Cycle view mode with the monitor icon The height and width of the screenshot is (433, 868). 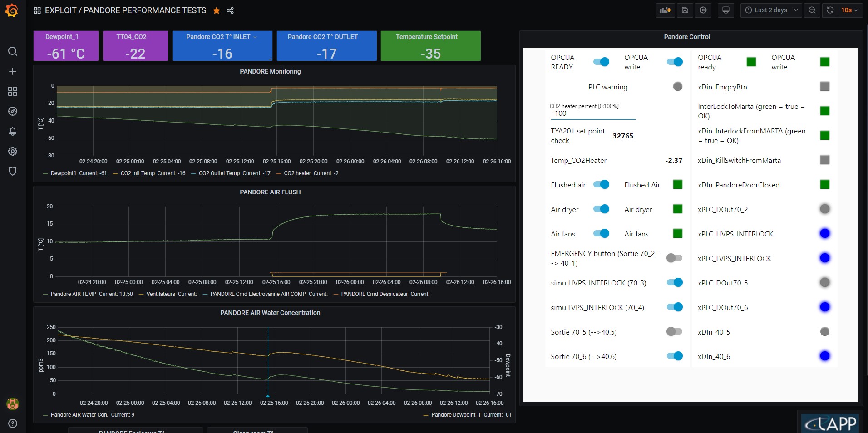(x=726, y=10)
